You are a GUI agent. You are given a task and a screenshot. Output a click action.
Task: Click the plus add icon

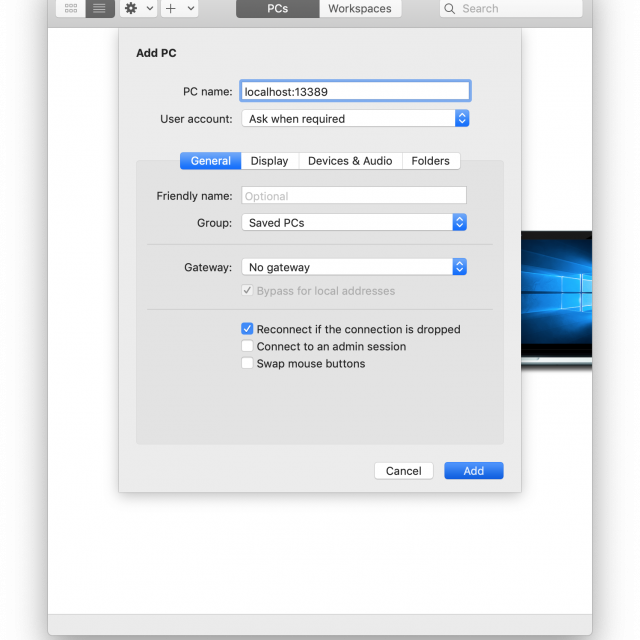click(170, 8)
